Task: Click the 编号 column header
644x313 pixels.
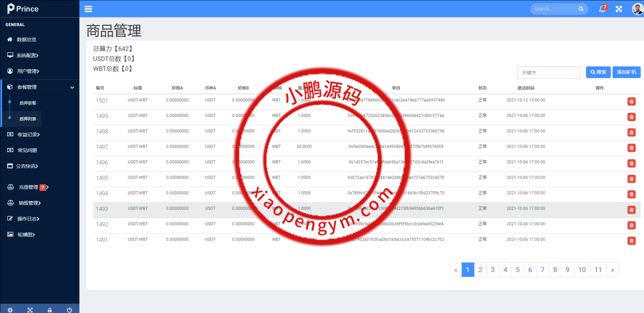Action: click(100, 88)
